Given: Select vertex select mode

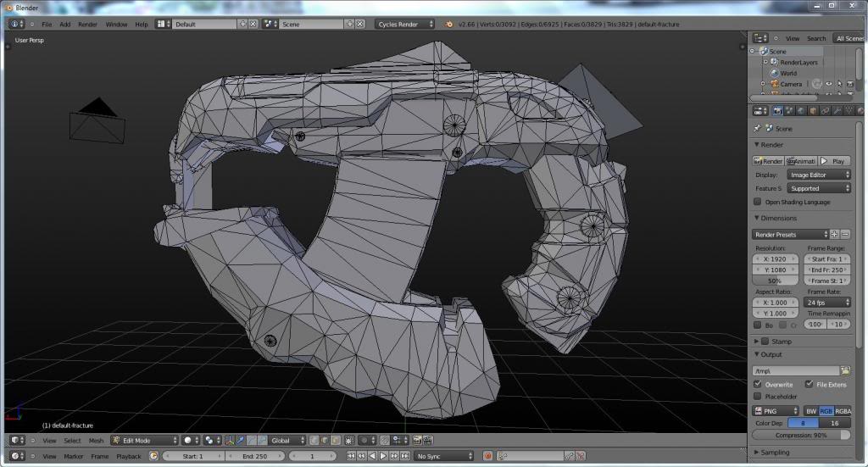Looking at the screenshot, I should (314, 441).
